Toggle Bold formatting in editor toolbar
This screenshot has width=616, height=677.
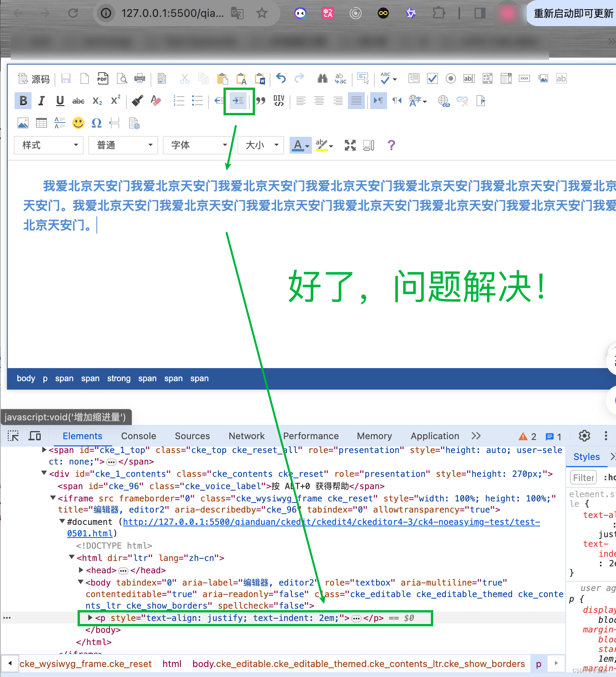(x=23, y=101)
